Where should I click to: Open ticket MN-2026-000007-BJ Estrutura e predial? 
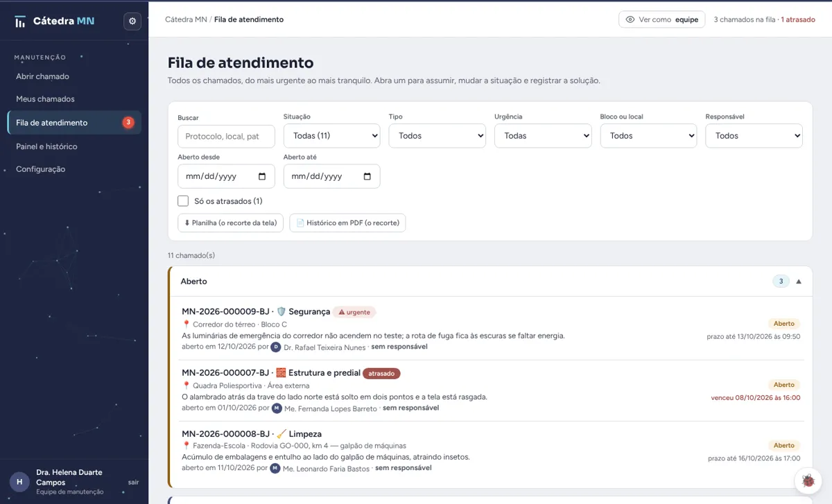click(x=492, y=390)
